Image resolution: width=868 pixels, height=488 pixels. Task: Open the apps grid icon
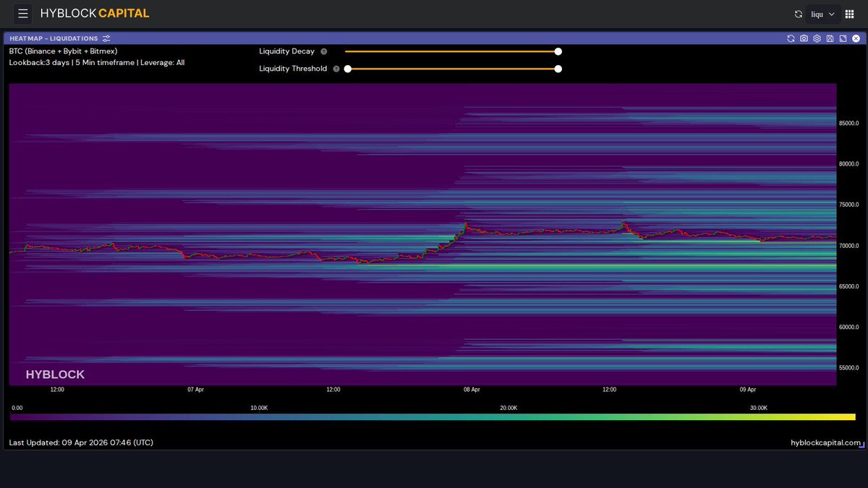850,14
